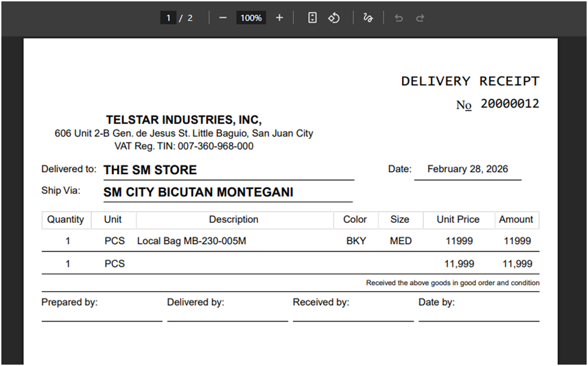
Task: Toggle the fit to page button
Action: (312, 18)
